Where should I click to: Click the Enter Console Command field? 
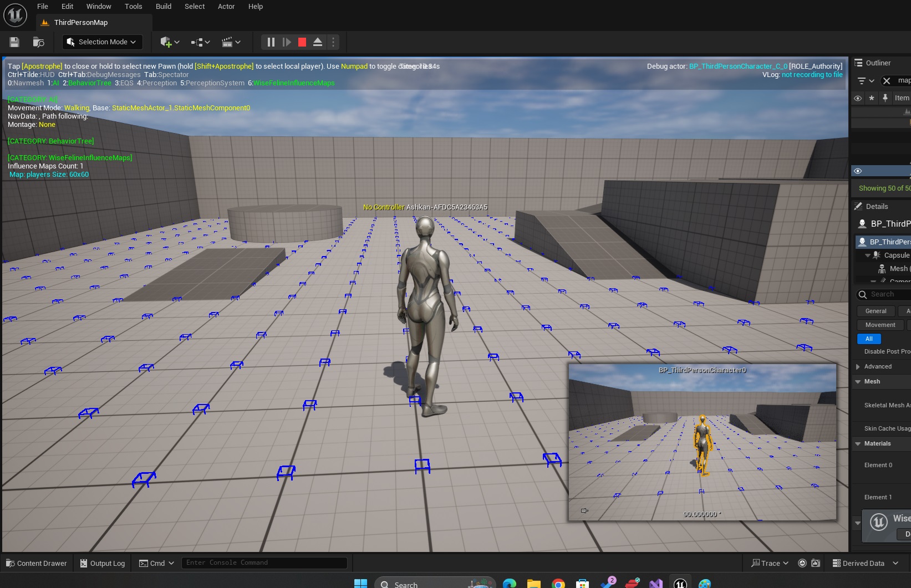[264, 563]
